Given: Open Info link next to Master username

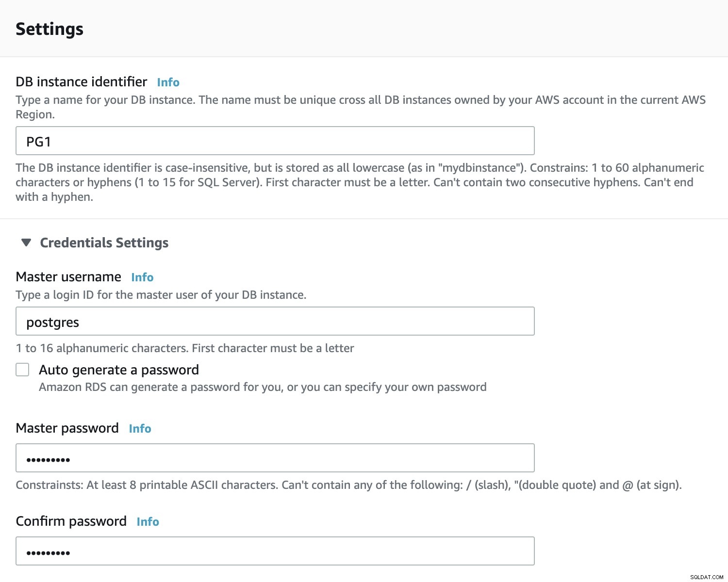Looking at the screenshot, I should click(142, 277).
